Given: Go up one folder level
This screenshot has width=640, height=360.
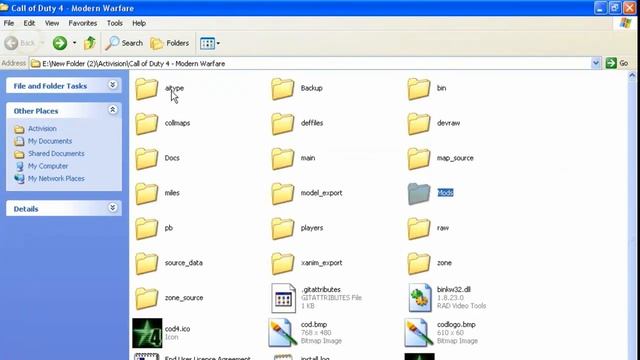Looking at the screenshot, I should pyautogui.click(x=89, y=43).
